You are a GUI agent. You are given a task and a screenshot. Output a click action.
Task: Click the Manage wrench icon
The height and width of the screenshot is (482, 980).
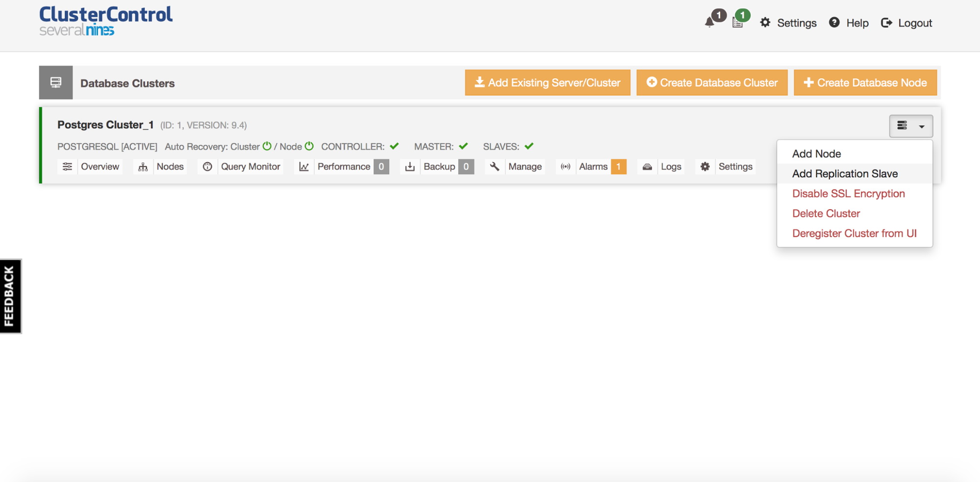pyautogui.click(x=495, y=167)
